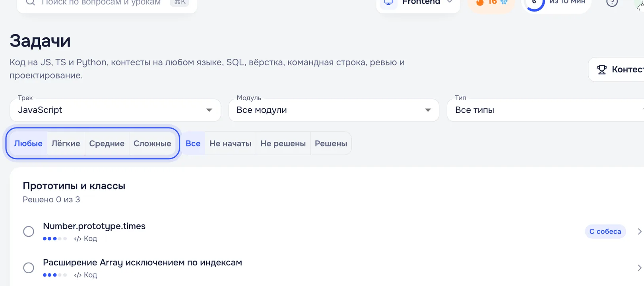Click code icon under Расширение Array task
Screen dimensions: 644x286
coord(78,275)
